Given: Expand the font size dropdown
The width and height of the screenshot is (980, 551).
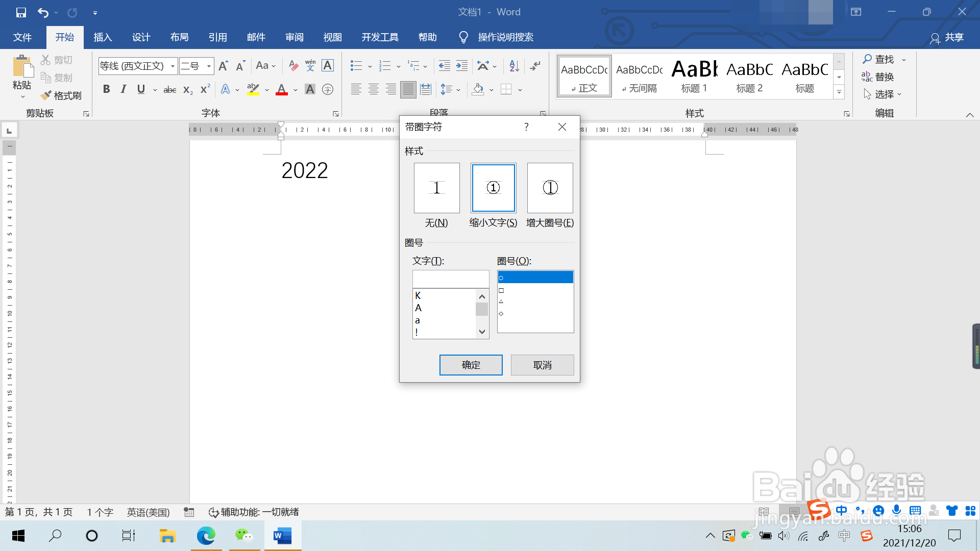Looking at the screenshot, I should pyautogui.click(x=209, y=66).
